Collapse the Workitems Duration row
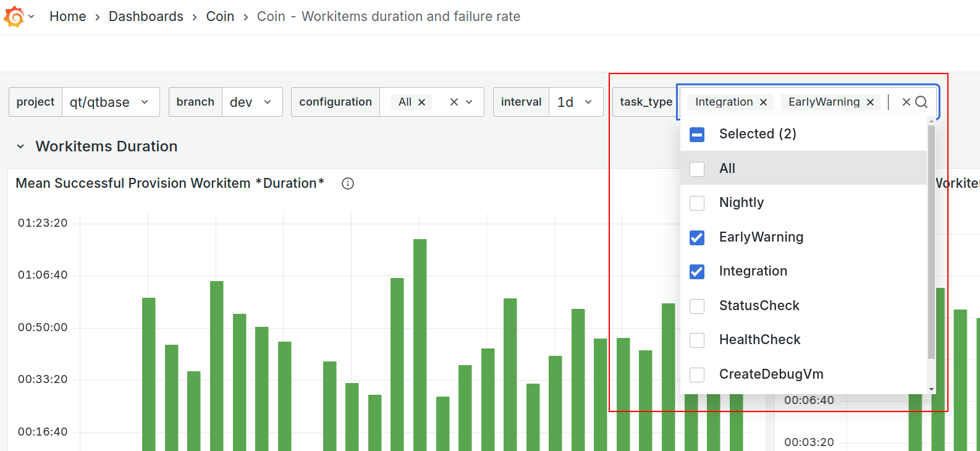Image resolution: width=980 pixels, height=451 pixels. point(20,146)
